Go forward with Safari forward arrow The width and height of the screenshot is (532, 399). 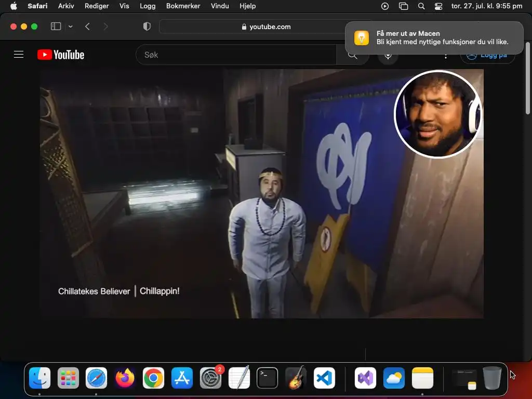click(x=105, y=26)
